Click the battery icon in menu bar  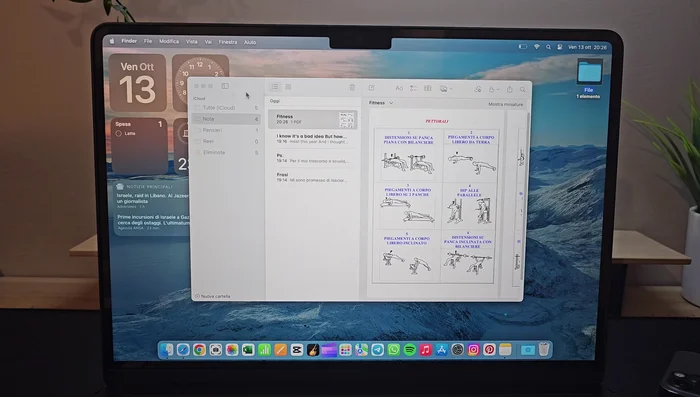[523, 46]
